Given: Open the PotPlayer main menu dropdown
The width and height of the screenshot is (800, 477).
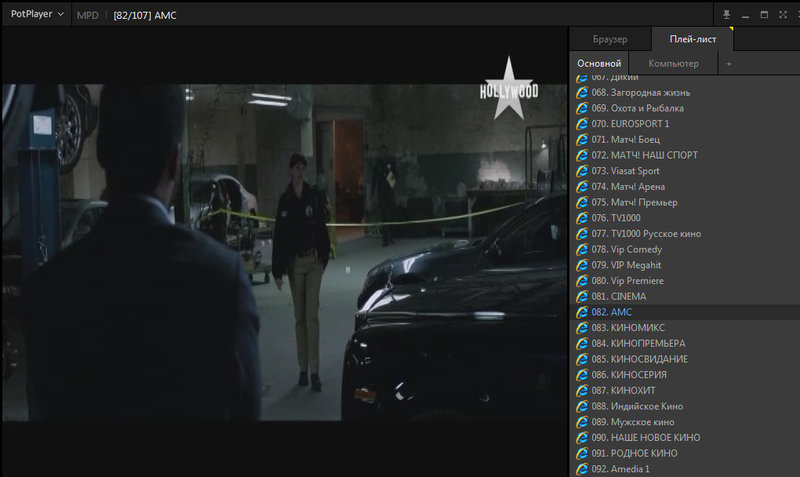Looking at the screenshot, I should pos(37,14).
